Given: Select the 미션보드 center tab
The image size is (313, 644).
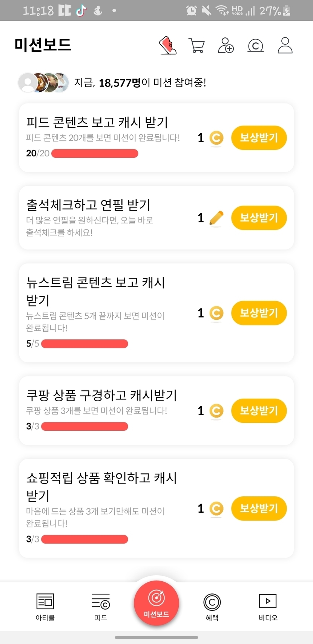Looking at the screenshot, I should [156, 602].
